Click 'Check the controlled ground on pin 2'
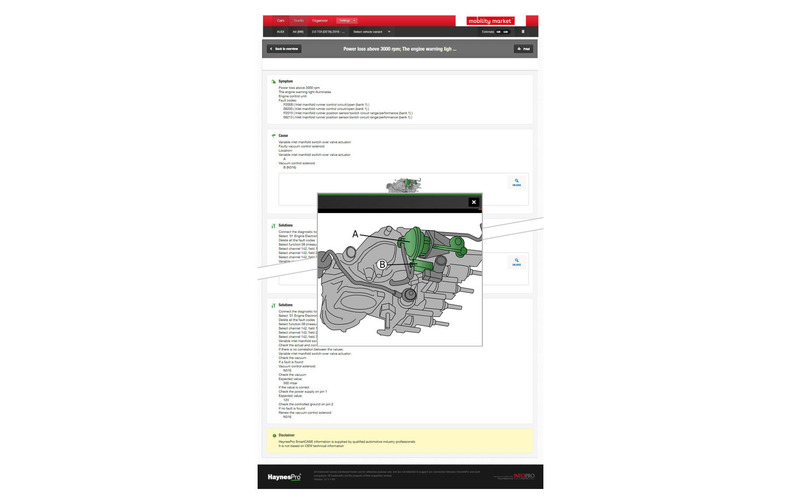This screenshot has width=800, height=500. coord(306,404)
